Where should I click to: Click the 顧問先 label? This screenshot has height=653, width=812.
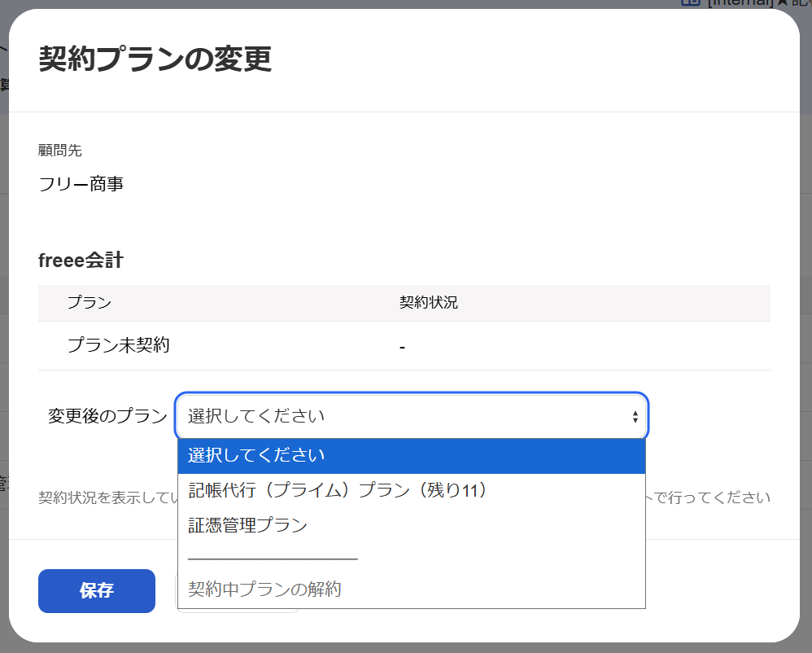pos(60,151)
